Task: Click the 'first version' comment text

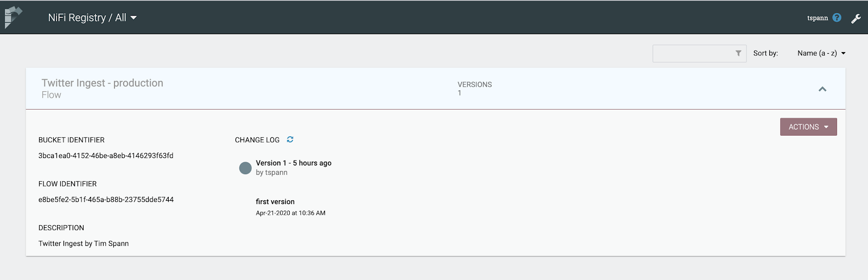Action: [275, 202]
